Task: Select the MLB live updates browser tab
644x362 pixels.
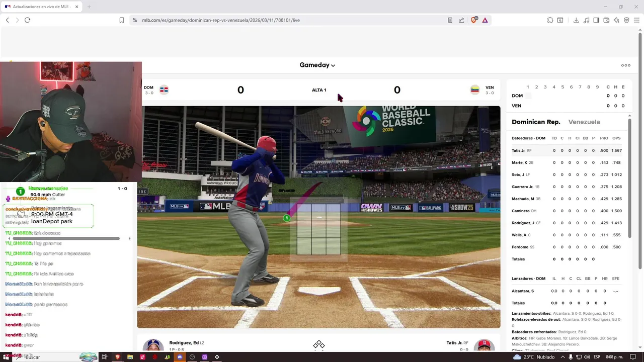Action: [x=42, y=7]
